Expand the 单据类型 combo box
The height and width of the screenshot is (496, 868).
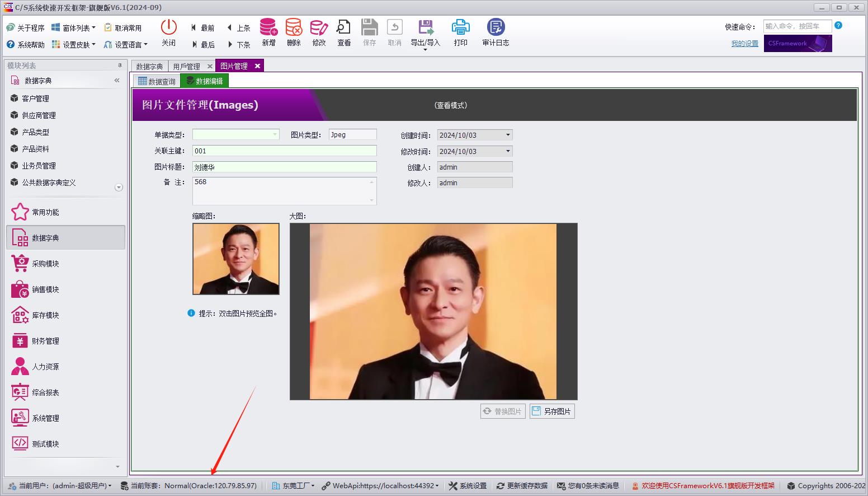click(275, 134)
